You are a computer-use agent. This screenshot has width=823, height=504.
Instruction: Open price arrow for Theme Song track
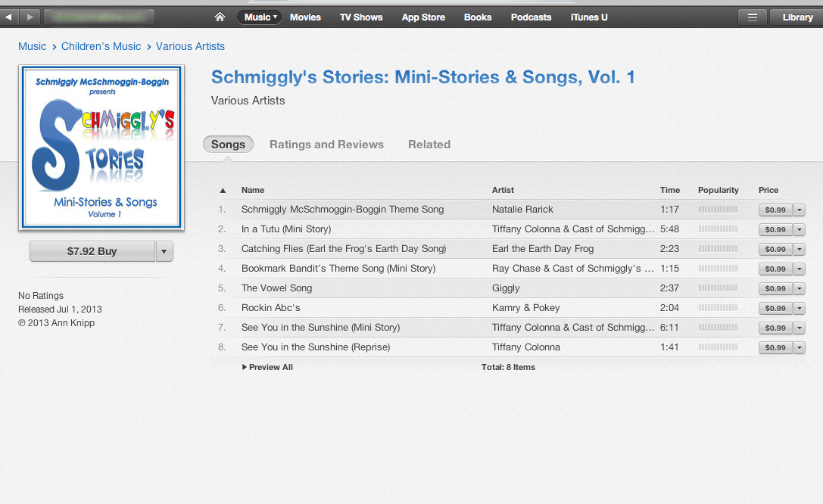pyautogui.click(x=800, y=210)
